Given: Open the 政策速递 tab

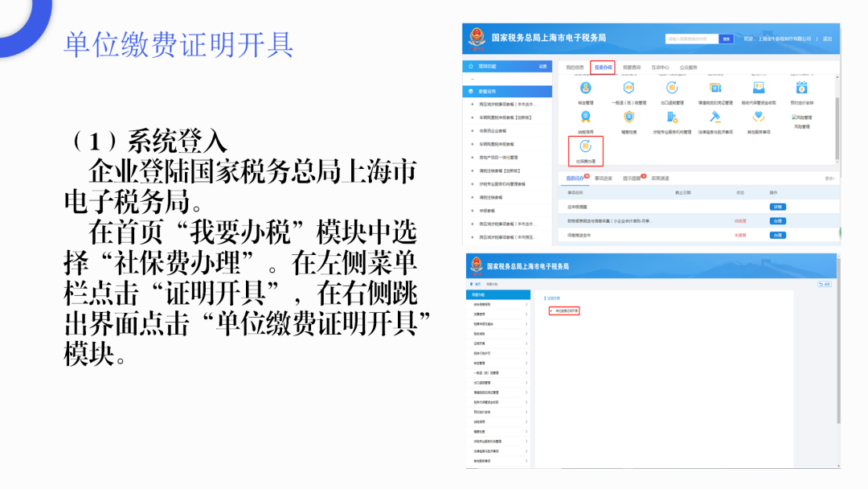Looking at the screenshot, I should pos(661,179).
